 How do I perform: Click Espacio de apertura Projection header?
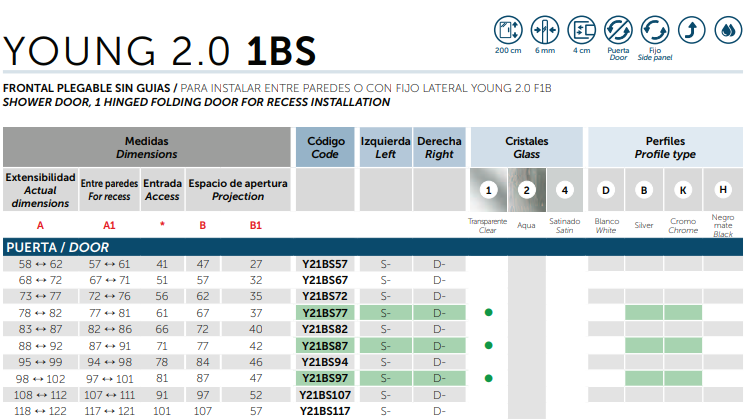tap(238, 190)
